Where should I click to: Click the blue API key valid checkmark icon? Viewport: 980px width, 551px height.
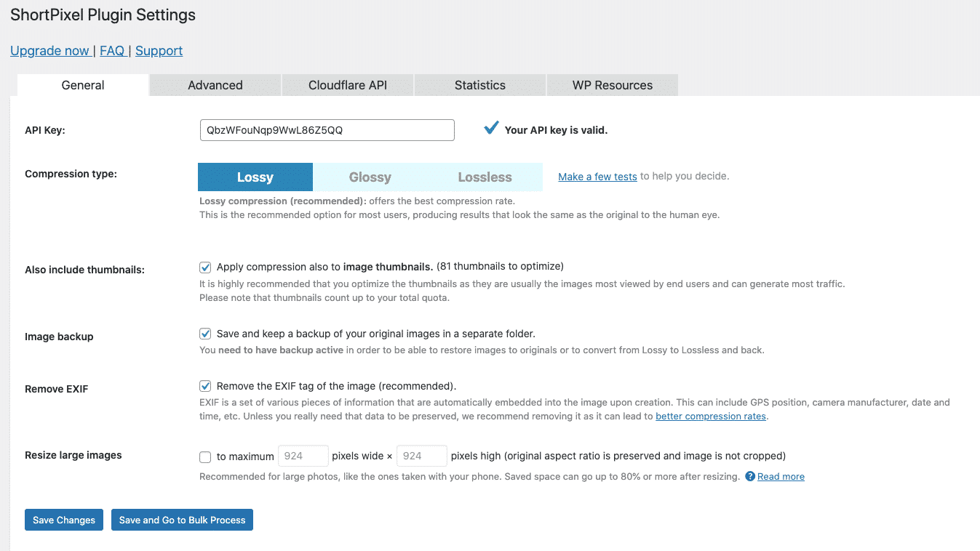pos(491,129)
